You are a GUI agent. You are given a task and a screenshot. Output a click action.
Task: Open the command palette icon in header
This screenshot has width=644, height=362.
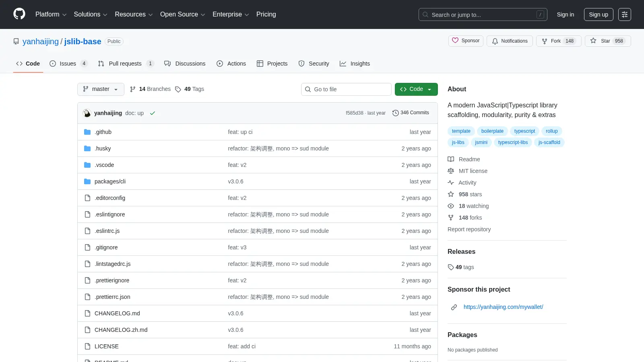(x=625, y=14)
